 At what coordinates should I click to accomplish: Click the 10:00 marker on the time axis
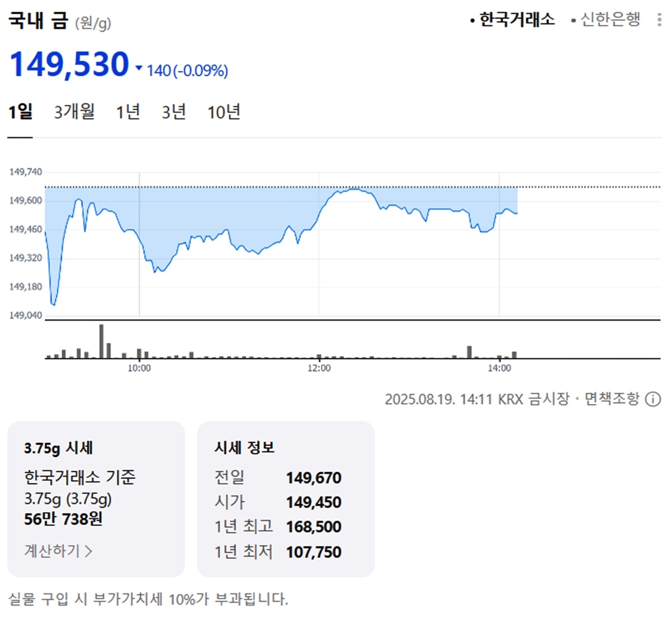click(139, 368)
